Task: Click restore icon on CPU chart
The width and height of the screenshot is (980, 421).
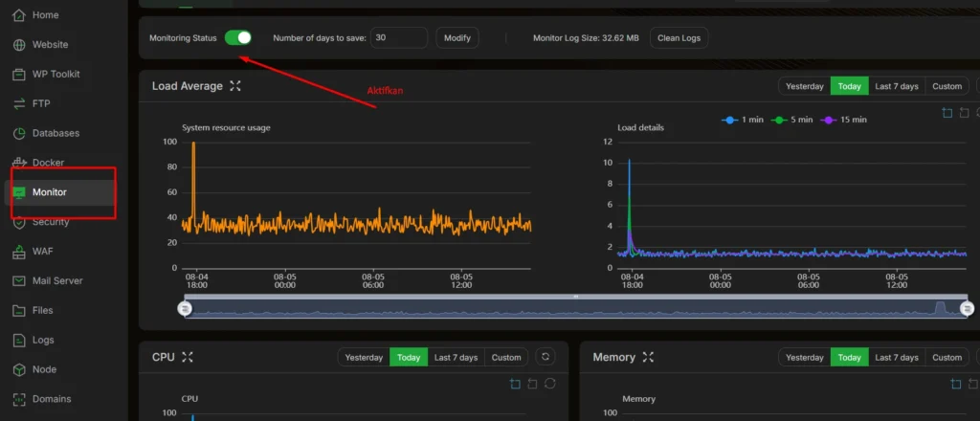Action: pyautogui.click(x=550, y=384)
